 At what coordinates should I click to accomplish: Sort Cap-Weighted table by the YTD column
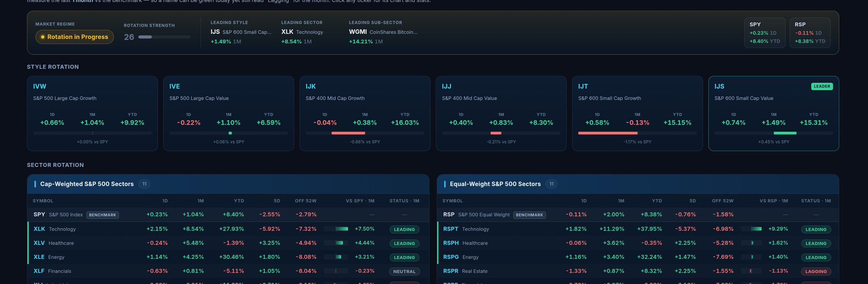239,201
